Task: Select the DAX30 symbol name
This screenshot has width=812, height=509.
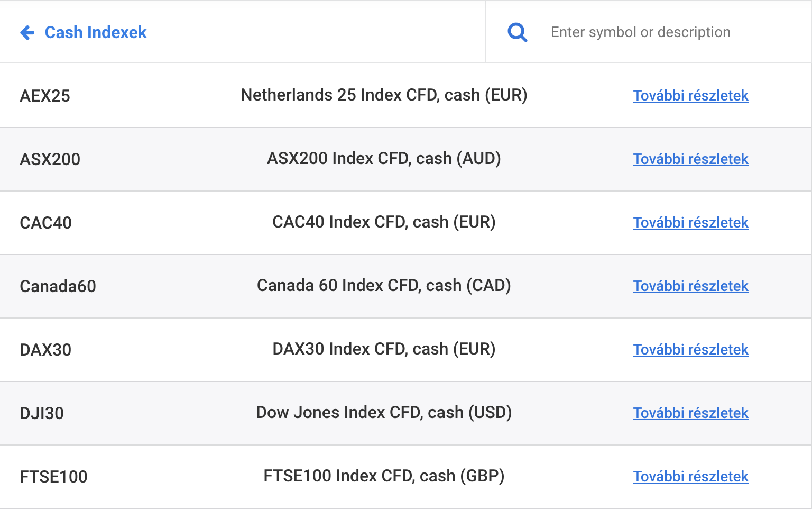Action: point(45,350)
